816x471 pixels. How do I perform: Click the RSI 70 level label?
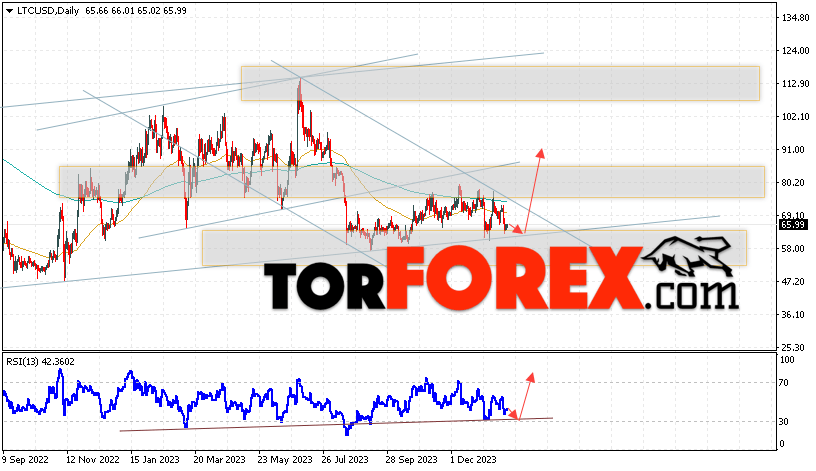click(x=784, y=383)
